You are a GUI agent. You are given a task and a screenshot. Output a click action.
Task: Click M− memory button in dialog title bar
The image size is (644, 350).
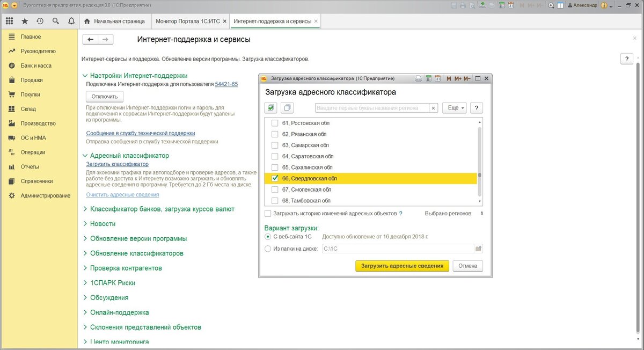pyautogui.click(x=467, y=78)
